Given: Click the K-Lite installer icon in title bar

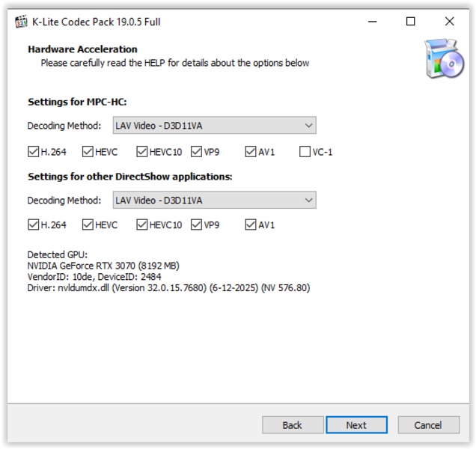Looking at the screenshot, I should 22,22.
